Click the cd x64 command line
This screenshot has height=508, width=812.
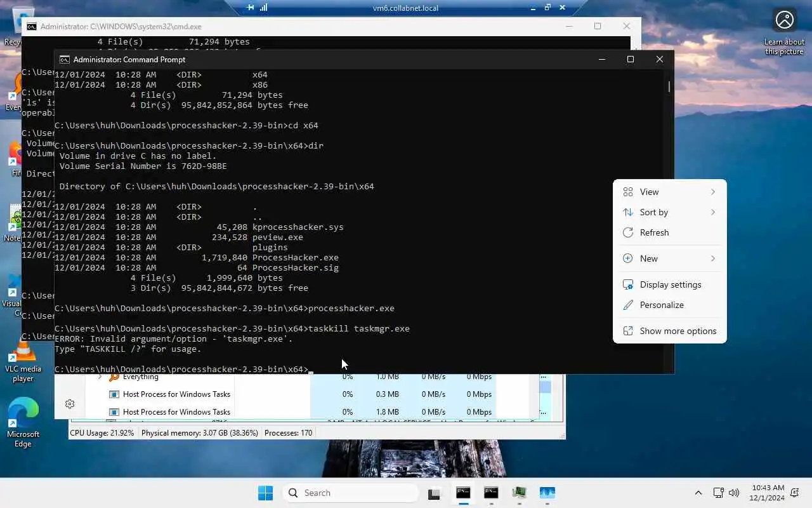(187, 125)
